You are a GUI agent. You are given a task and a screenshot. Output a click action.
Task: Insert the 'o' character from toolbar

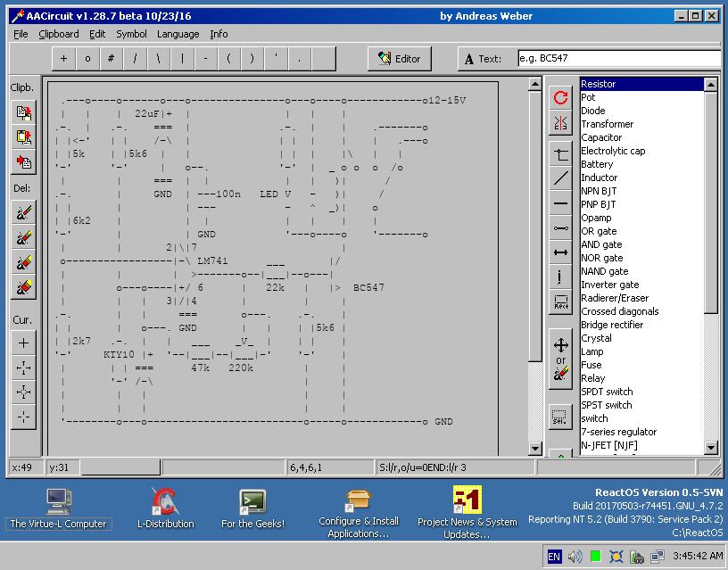click(86, 58)
